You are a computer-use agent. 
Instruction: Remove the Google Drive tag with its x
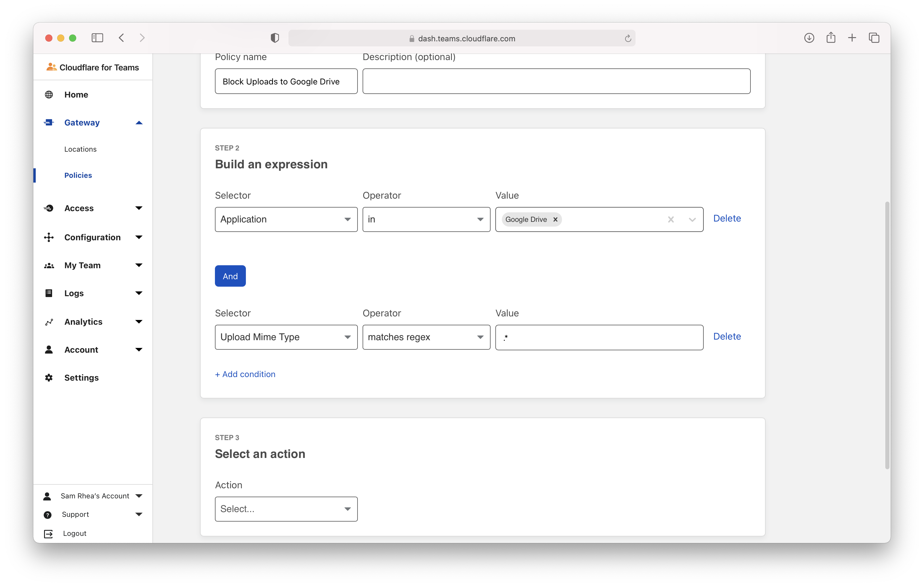coord(555,220)
